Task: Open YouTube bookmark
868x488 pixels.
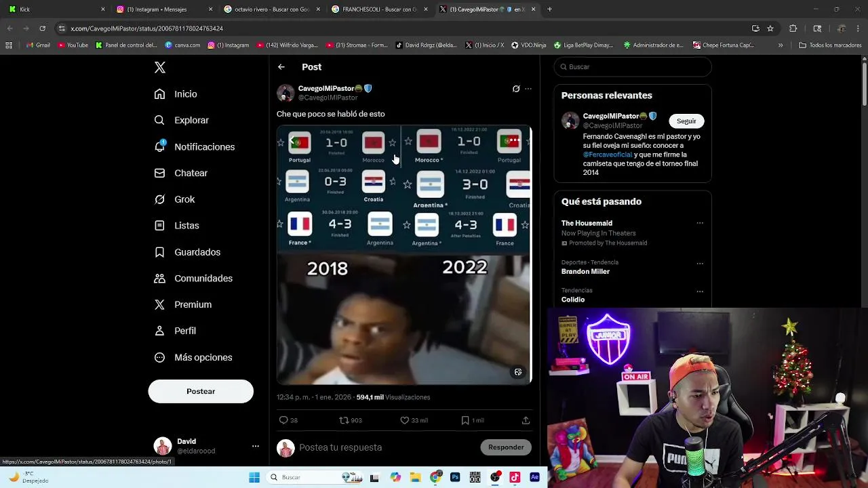Action: 73,45
